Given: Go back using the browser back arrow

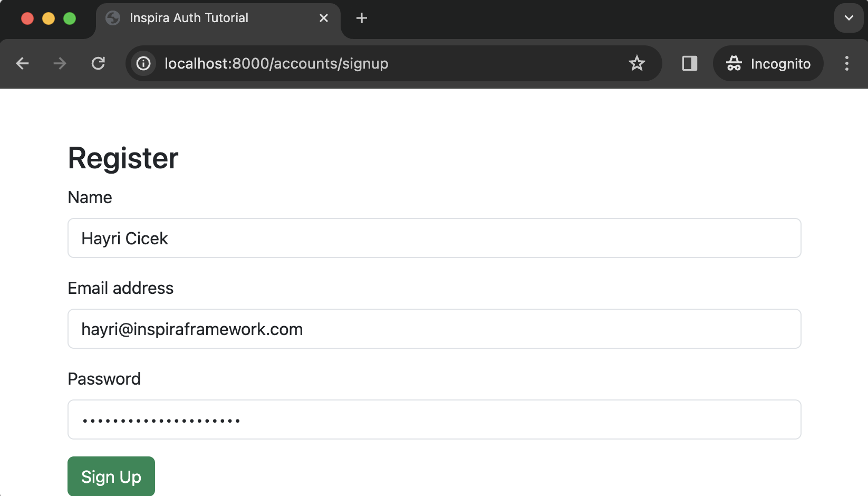Looking at the screenshot, I should coord(22,64).
